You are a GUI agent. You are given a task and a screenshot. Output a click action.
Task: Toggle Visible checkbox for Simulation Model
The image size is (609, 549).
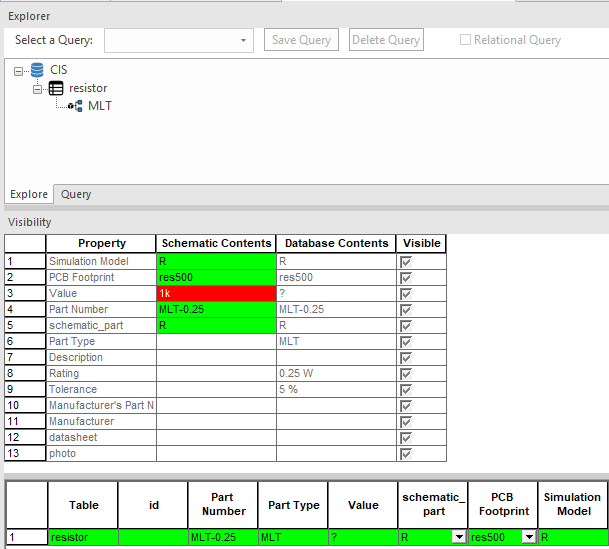[x=406, y=262]
